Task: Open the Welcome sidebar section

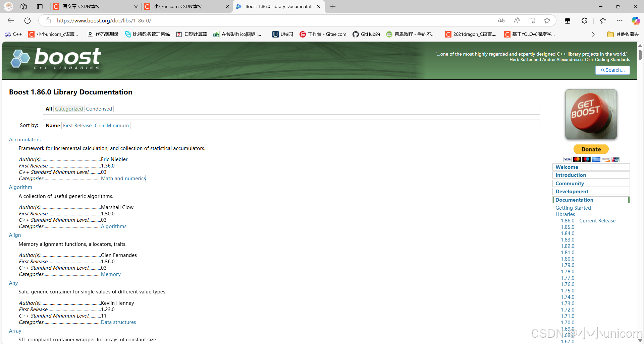Action: point(591,167)
